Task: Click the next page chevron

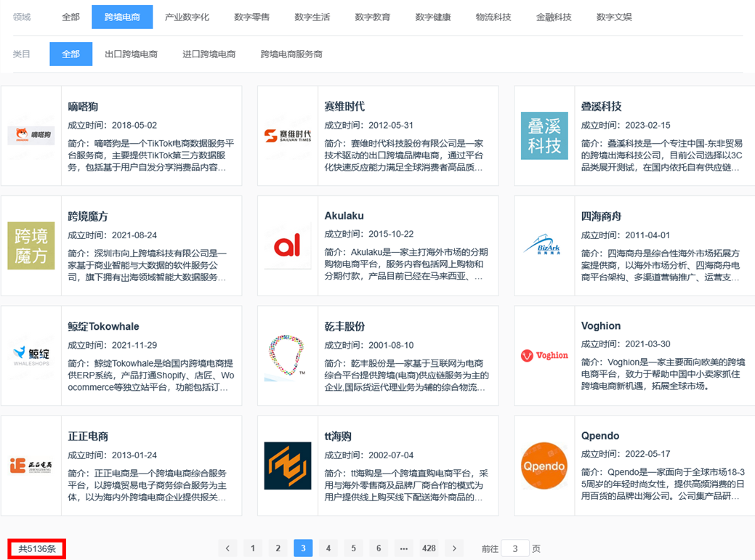Action: click(454, 548)
